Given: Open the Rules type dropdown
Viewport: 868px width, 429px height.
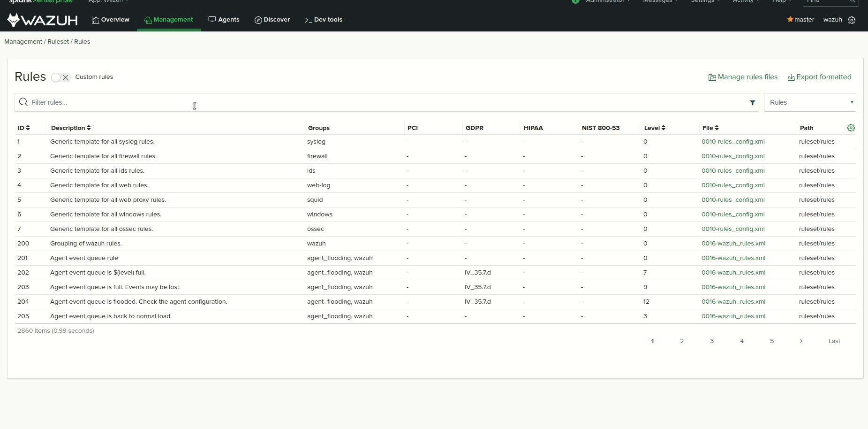Looking at the screenshot, I should (810, 102).
